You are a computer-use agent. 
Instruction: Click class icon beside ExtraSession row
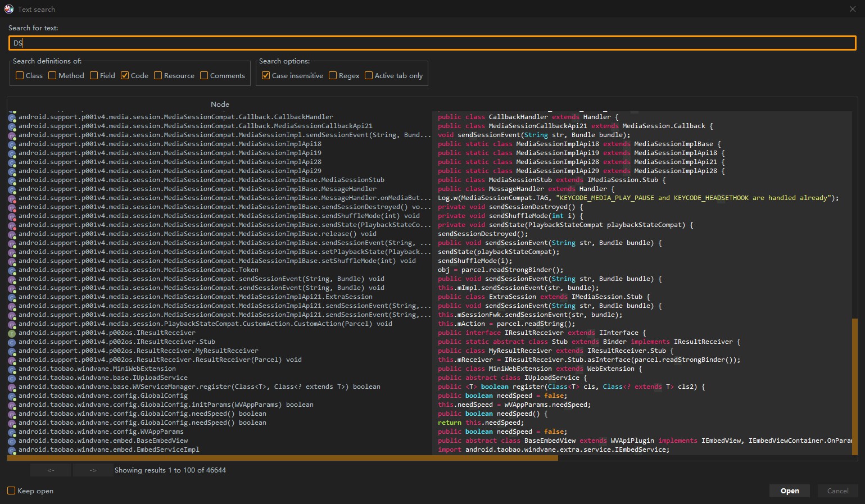coord(12,297)
